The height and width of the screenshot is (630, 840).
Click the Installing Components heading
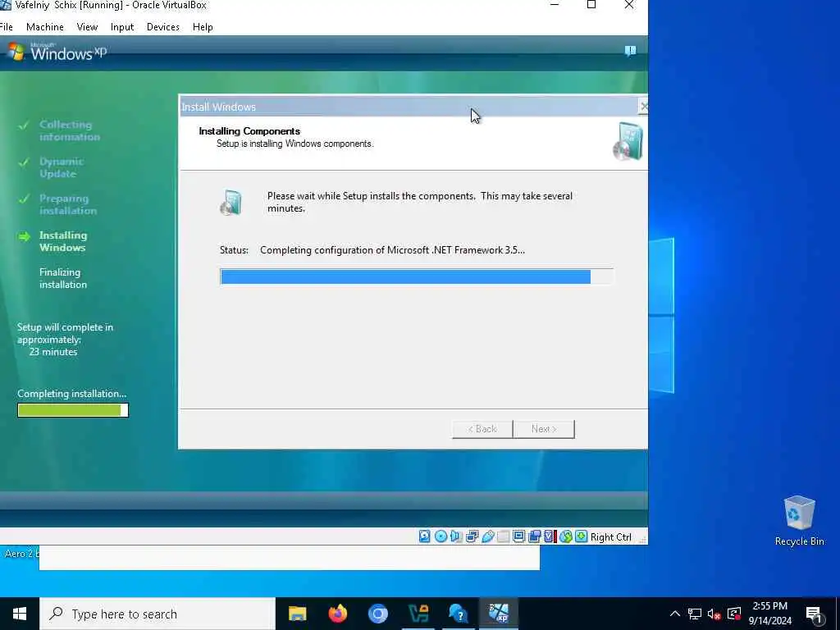[x=249, y=131]
